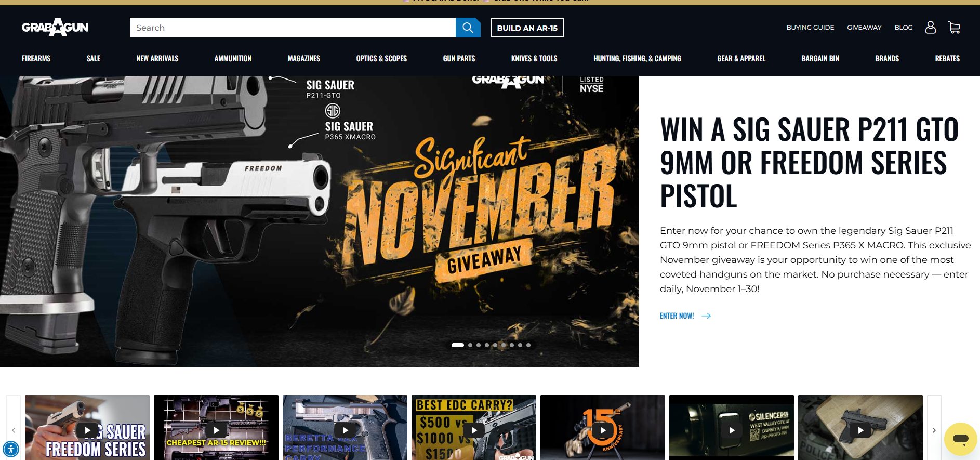Play the Cheapest AR-15 Review video
This screenshot has height=460, width=980.
[216, 430]
